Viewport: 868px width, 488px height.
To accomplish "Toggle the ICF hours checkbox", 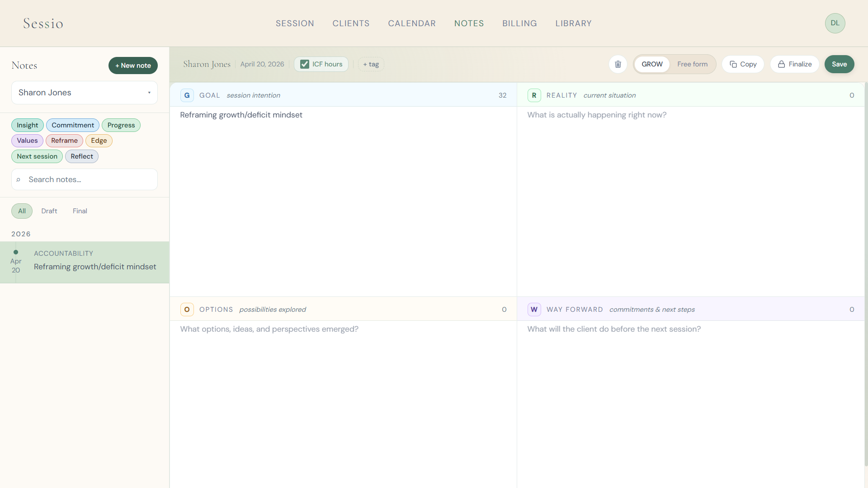I will coord(305,64).
